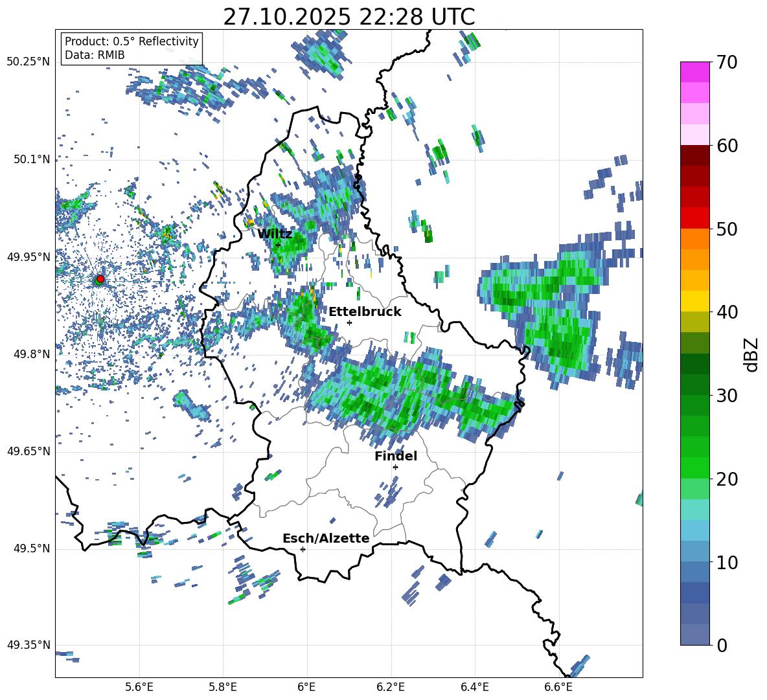
Task: Click the plus marker under Wiltz
Action: click(278, 245)
